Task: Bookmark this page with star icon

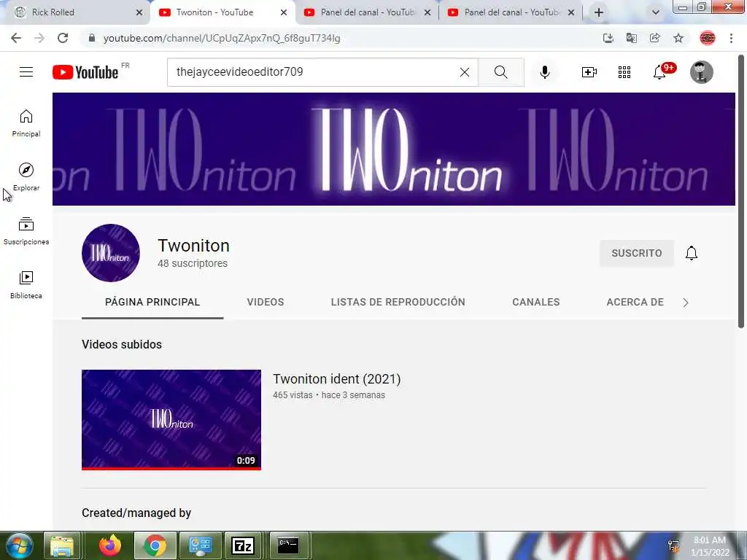Action: [678, 38]
